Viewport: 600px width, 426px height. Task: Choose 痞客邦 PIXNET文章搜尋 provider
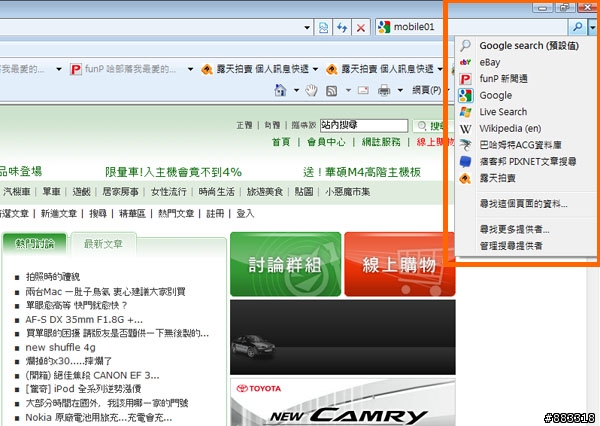[526, 162]
